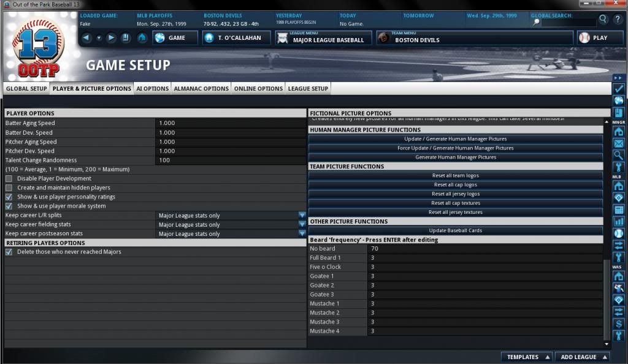Switch to the AI Options tab
Screen dimensions: 628x364
tap(152, 88)
